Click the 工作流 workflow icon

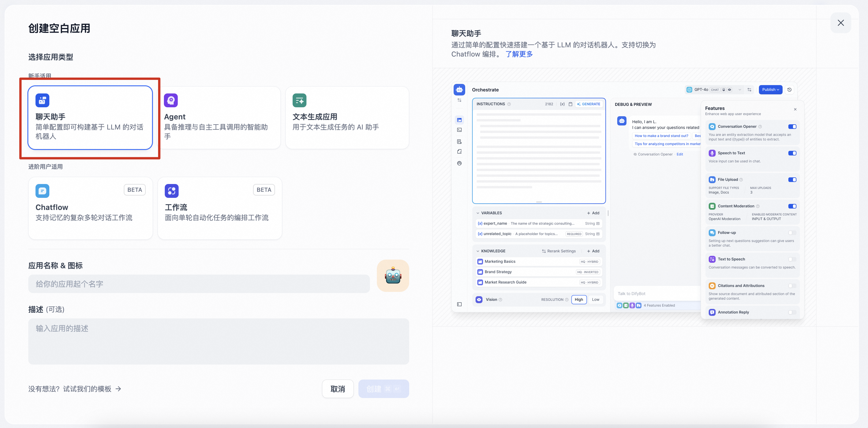pyautogui.click(x=171, y=191)
